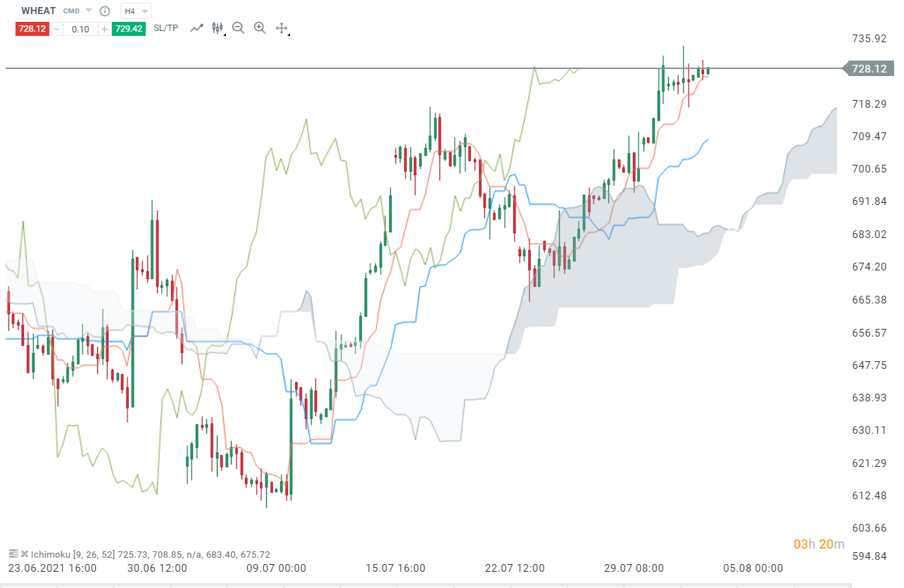The image size is (904, 588).
Task: Toggle the SL/TP option
Action: coord(166,28)
